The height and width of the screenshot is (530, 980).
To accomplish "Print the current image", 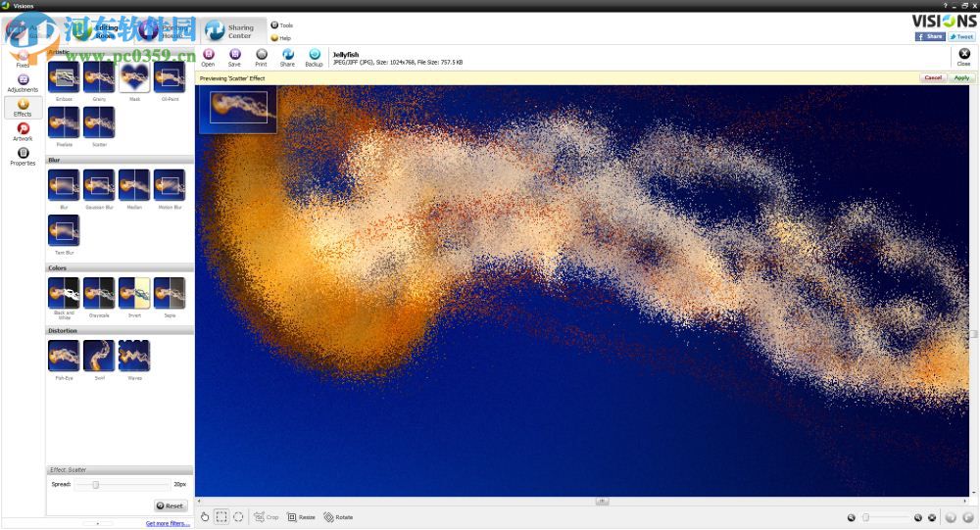I will tap(262, 58).
